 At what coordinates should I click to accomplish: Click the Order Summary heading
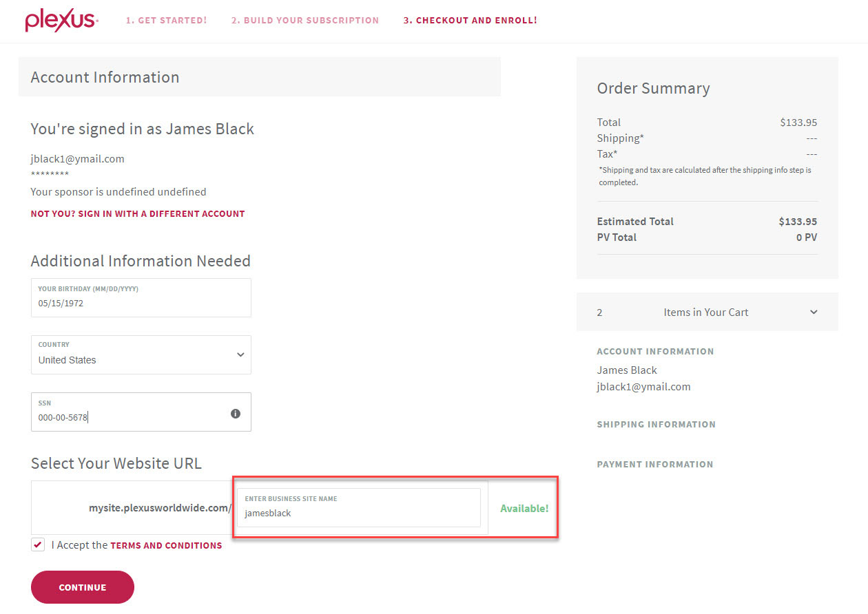[x=653, y=88]
